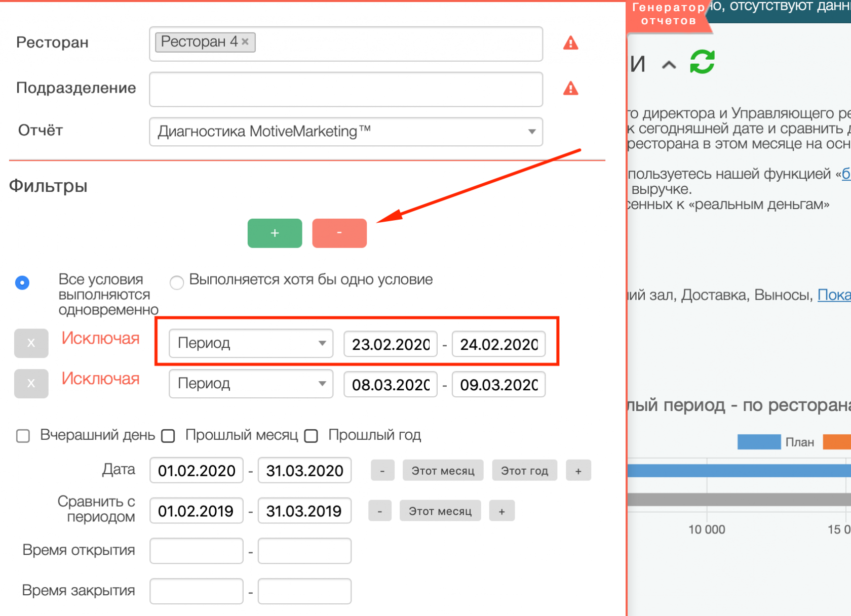Remove the Ресторан 4 tag
Viewport: 851px width, 616px height.
click(245, 42)
